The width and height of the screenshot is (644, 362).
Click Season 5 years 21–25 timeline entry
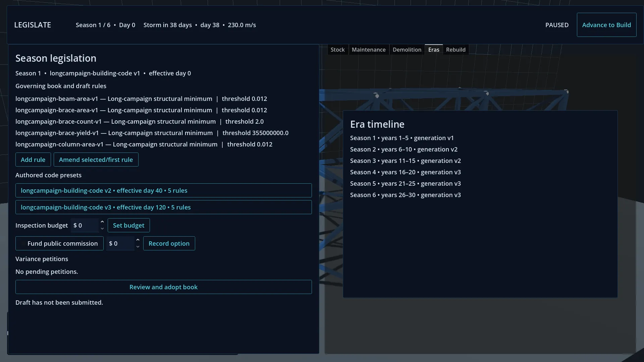point(406,183)
